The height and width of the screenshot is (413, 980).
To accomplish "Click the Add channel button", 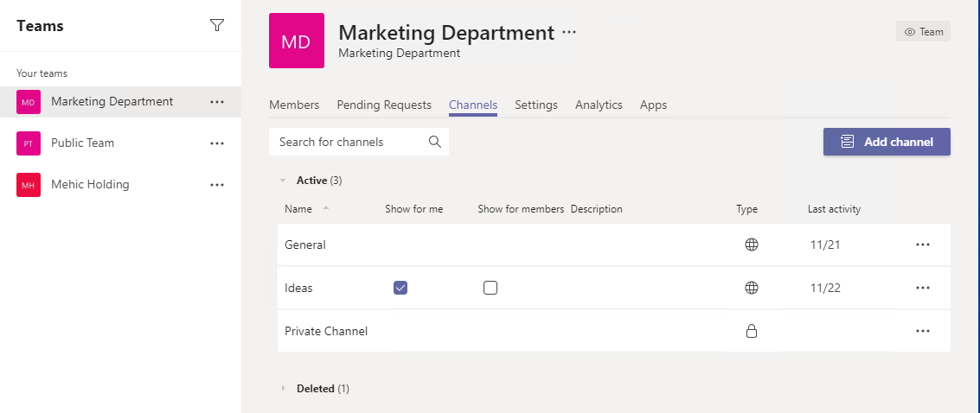I will pyautogui.click(x=887, y=142).
